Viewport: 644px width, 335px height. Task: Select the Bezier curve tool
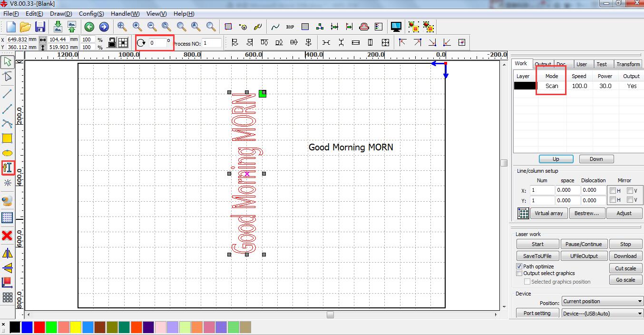[x=7, y=124]
